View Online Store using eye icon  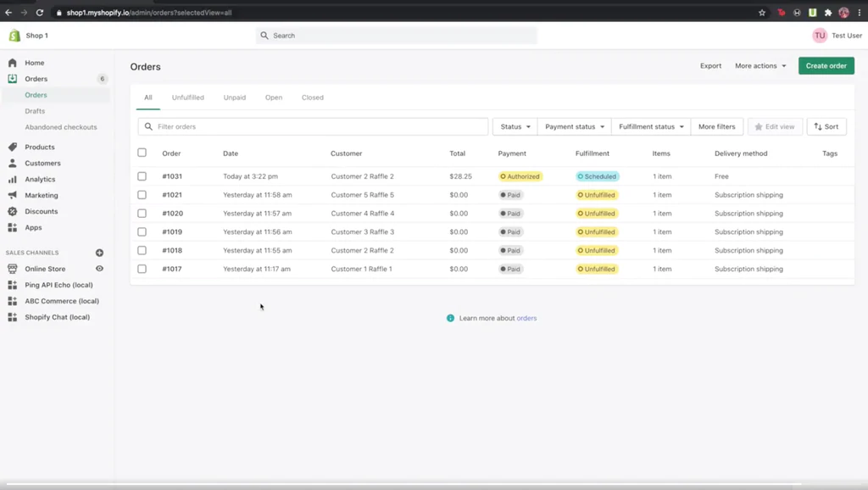(x=99, y=269)
